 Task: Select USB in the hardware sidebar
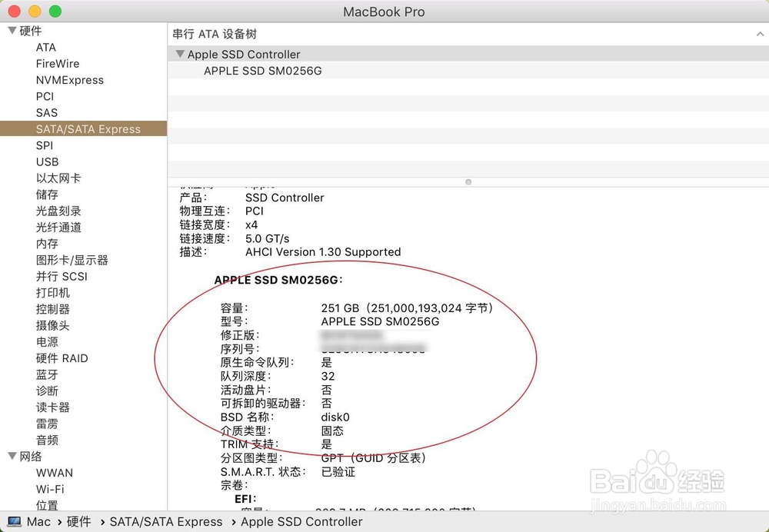pyautogui.click(x=47, y=161)
